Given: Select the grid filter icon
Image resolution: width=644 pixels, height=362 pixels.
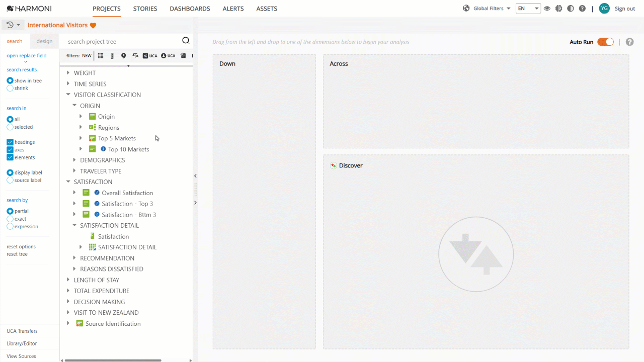Looking at the screenshot, I should pyautogui.click(x=101, y=56).
